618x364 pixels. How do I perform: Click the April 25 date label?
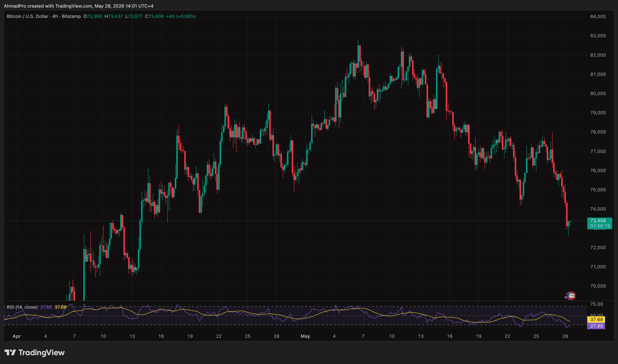248,336
